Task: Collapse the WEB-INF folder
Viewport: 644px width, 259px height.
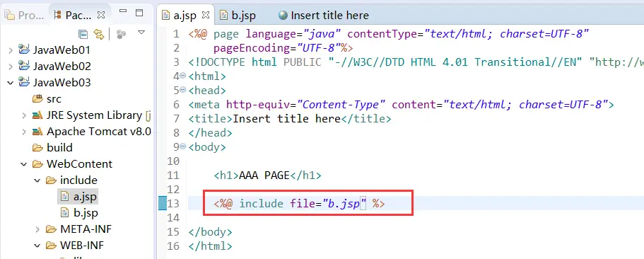Action: (x=37, y=246)
